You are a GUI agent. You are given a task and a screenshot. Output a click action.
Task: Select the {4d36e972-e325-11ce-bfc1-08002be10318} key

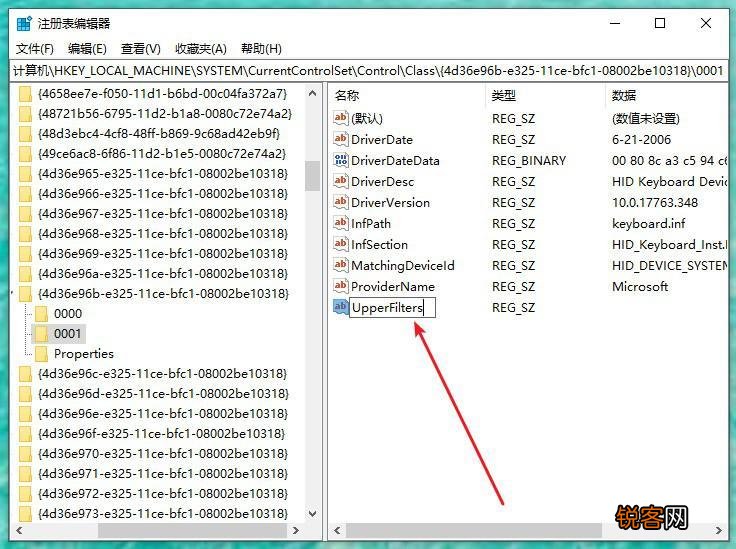point(162,493)
